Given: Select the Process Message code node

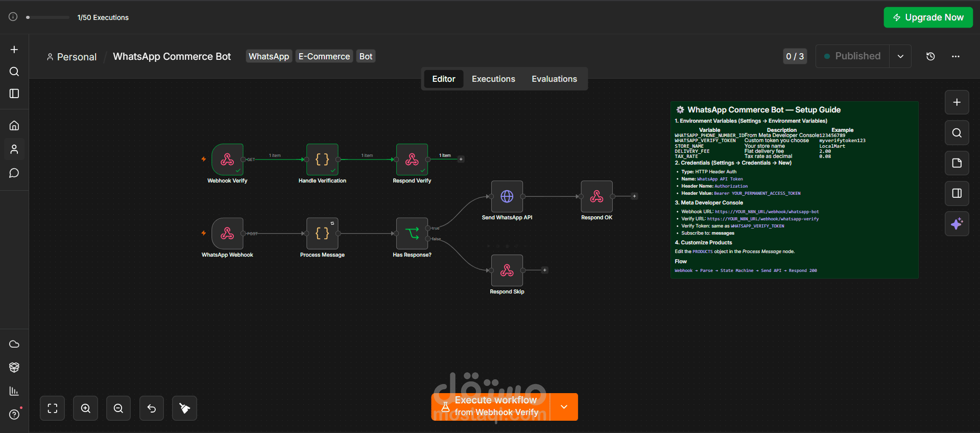Looking at the screenshot, I should [322, 234].
